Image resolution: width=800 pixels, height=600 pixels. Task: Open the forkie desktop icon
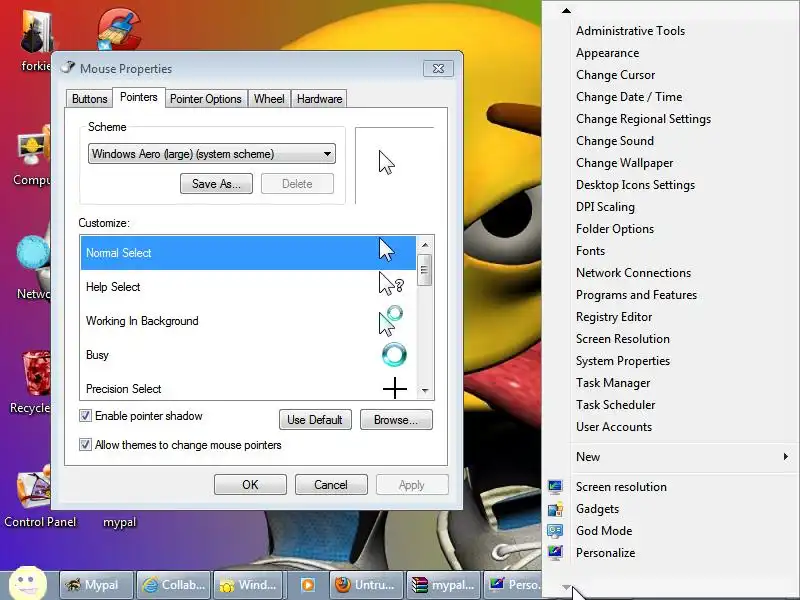point(36,32)
